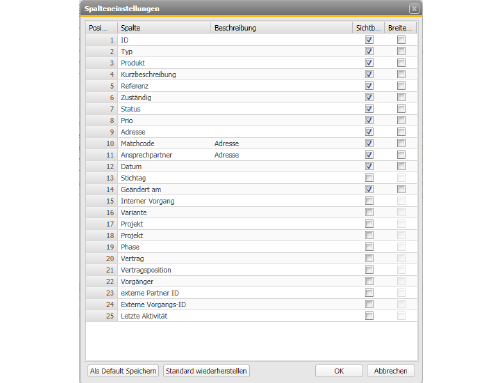Enable visibility for Phase row

click(x=369, y=247)
